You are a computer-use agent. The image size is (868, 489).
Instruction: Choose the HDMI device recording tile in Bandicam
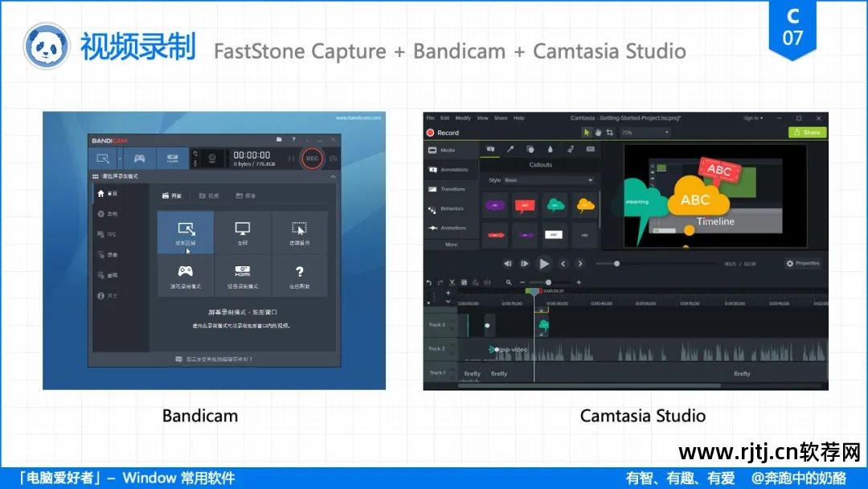point(243,276)
